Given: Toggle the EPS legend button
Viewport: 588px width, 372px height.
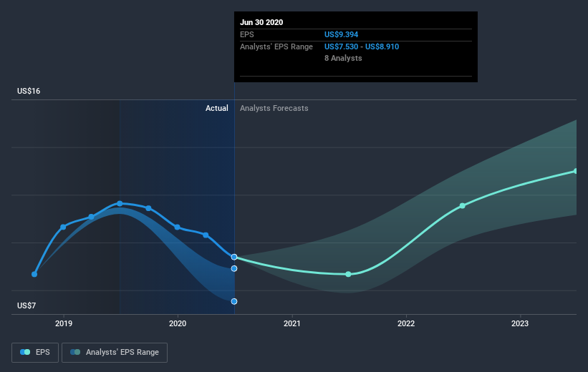Looking at the screenshot, I should pos(35,352).
